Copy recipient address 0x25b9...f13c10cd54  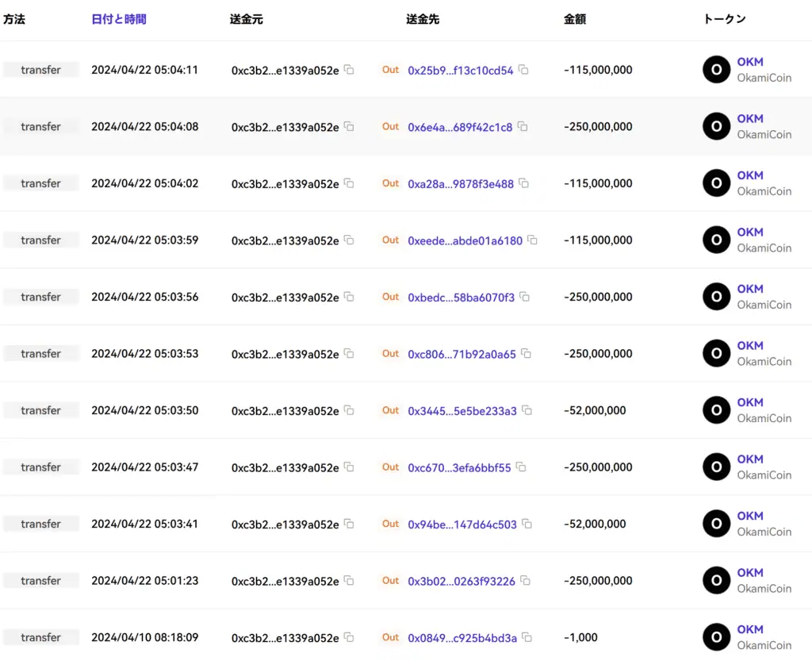tap(523, 69)
